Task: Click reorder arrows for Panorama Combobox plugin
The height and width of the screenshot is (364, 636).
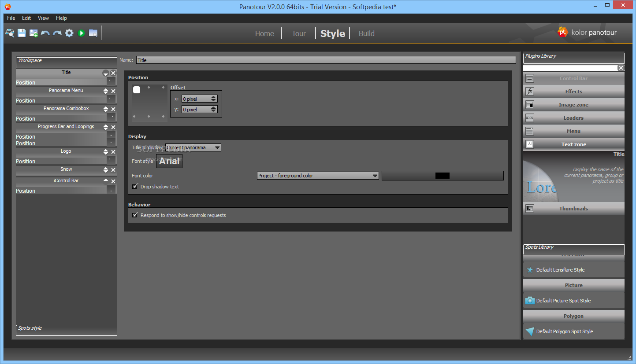Action: click(106, 109)
